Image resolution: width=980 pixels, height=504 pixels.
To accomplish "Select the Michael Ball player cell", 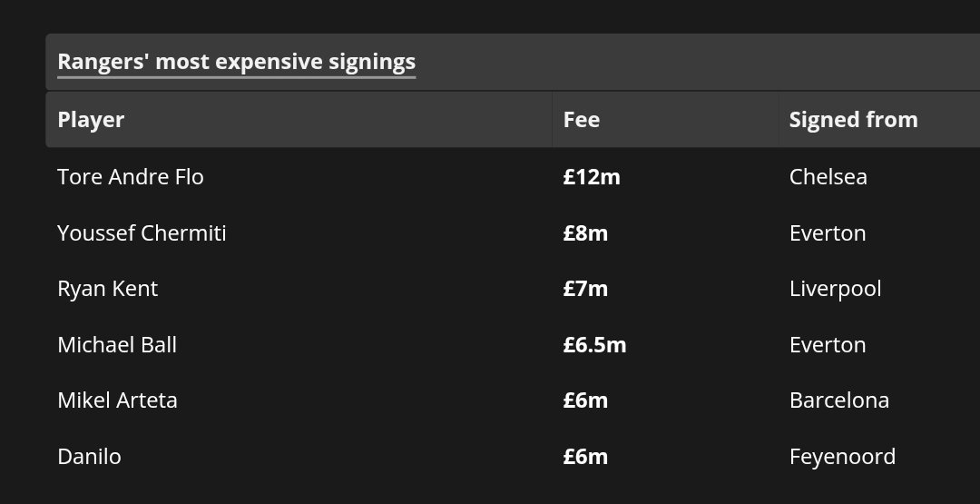I will [117, 345].
